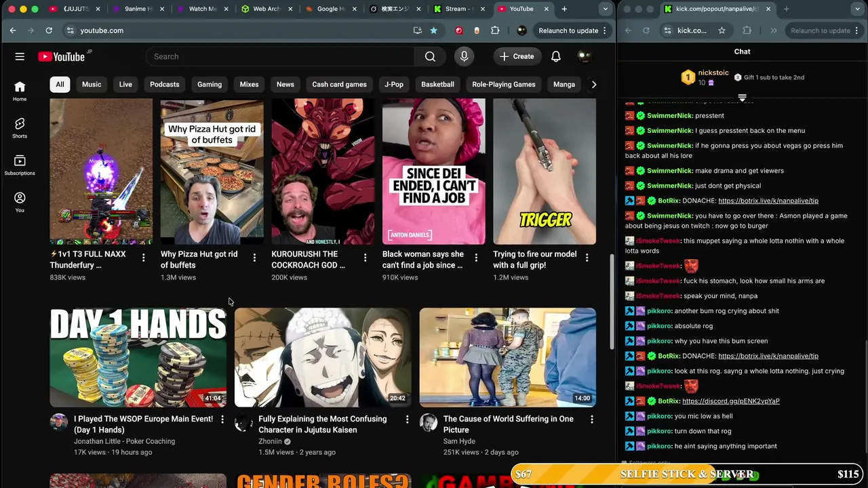868x488 pixels.
Task: Open the Zhoniin channel link
Action: (x=270, y=441)
